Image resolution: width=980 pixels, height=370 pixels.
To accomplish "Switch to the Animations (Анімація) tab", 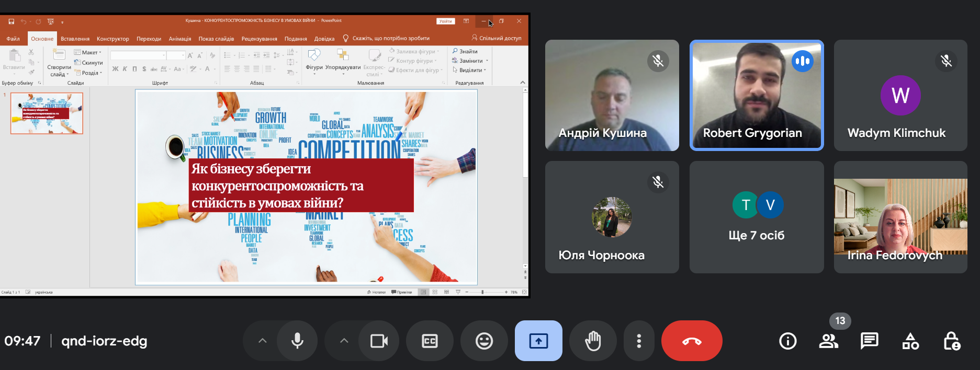I will point(179,39).
